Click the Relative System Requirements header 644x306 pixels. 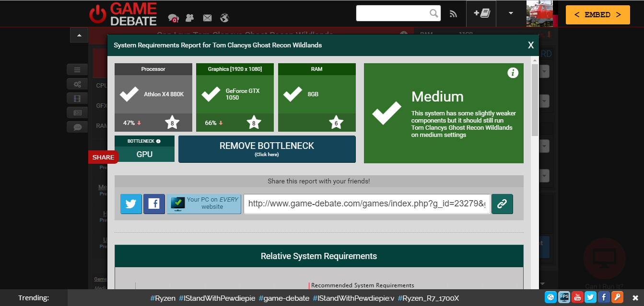[x=319, y=256]
